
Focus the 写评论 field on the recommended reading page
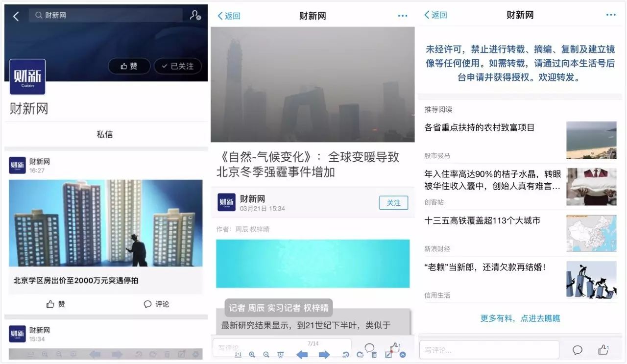[489, 350]
